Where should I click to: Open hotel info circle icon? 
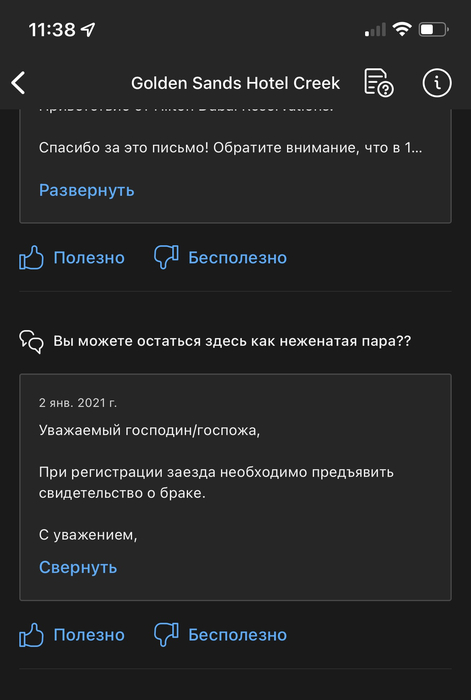click(437, 83)
